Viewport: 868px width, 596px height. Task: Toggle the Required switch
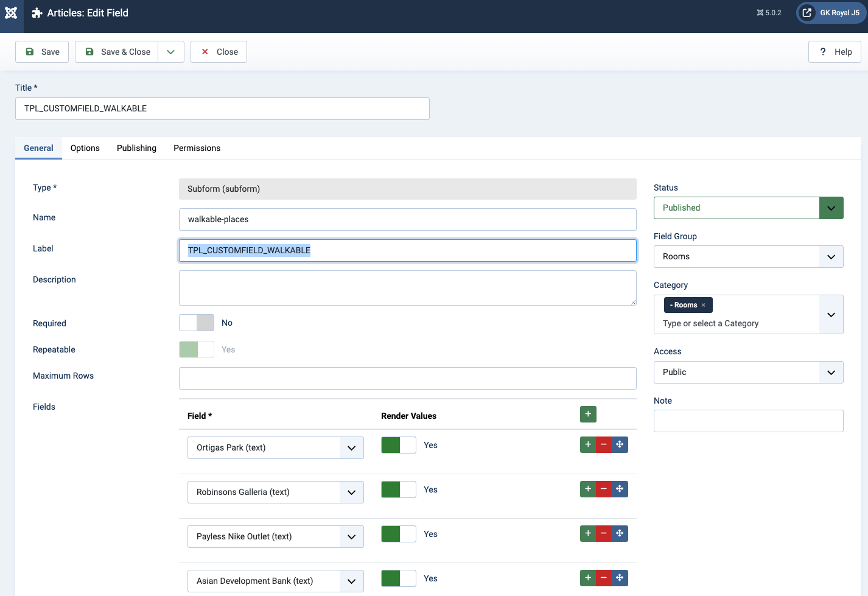coord(197,323)
